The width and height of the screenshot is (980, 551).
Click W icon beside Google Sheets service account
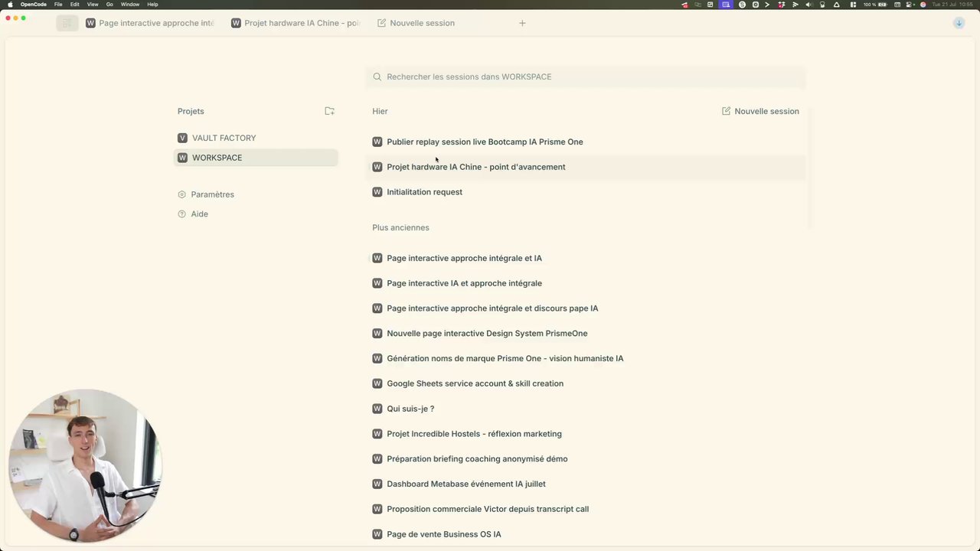tap(377, 383)
